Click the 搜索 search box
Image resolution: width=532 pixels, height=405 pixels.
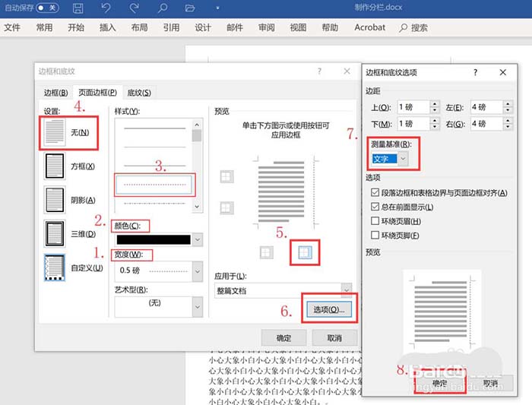pyautogui.click(x=414, y=28)
